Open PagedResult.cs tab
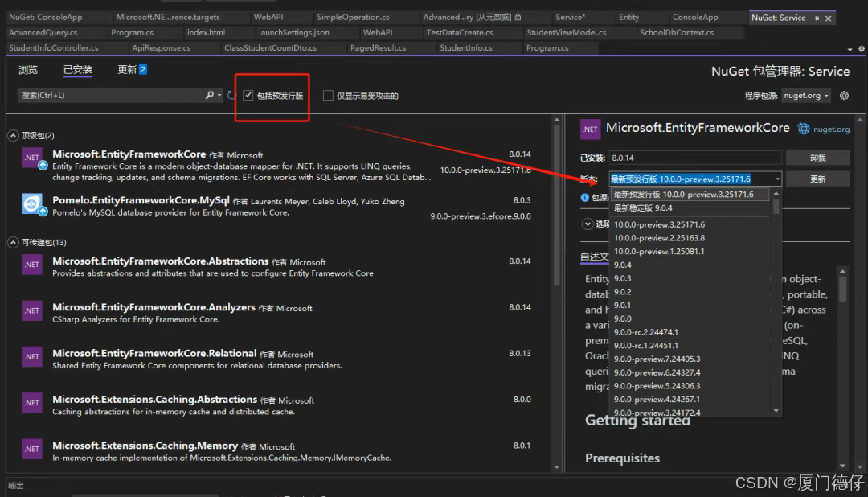Viewport: 868px width, 497px height. [378, 48]
